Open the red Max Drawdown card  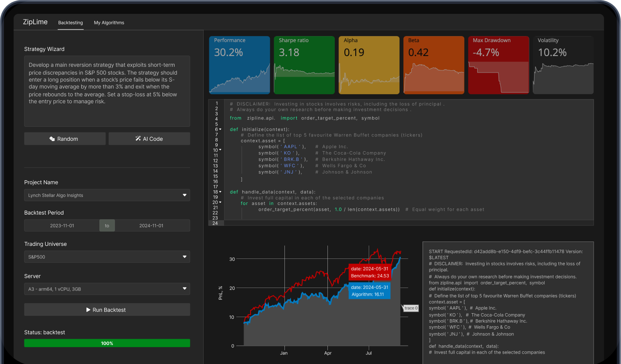(x=499, y=65)
